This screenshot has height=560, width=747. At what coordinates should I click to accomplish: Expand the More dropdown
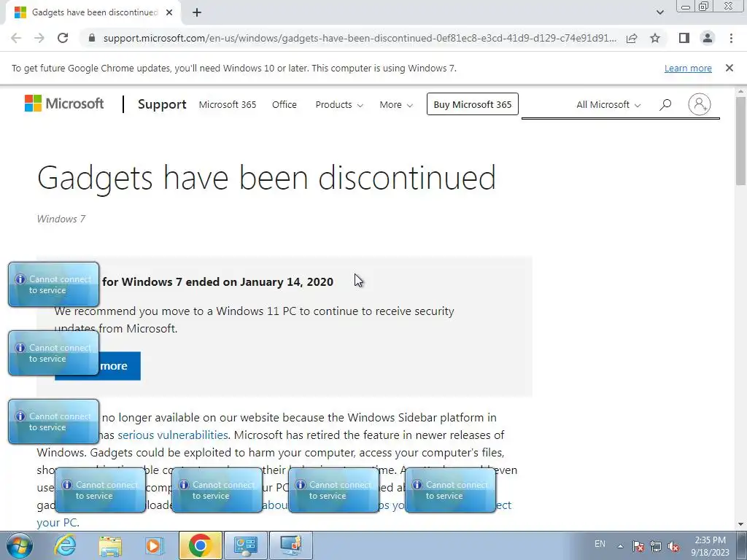coord(396,105)
